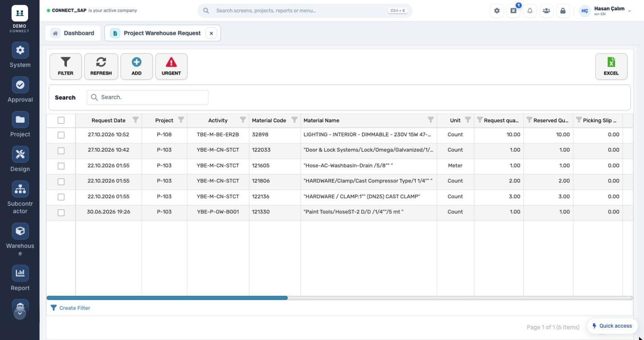Open the System module in sidebar
Viewport: 644px width, 340px height.
click(x=20, y=50)
